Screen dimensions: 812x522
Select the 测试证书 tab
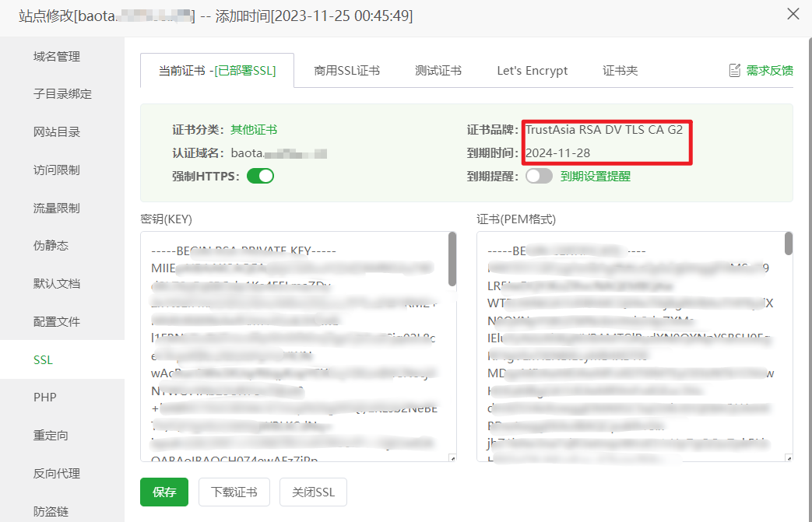(438, 70)
